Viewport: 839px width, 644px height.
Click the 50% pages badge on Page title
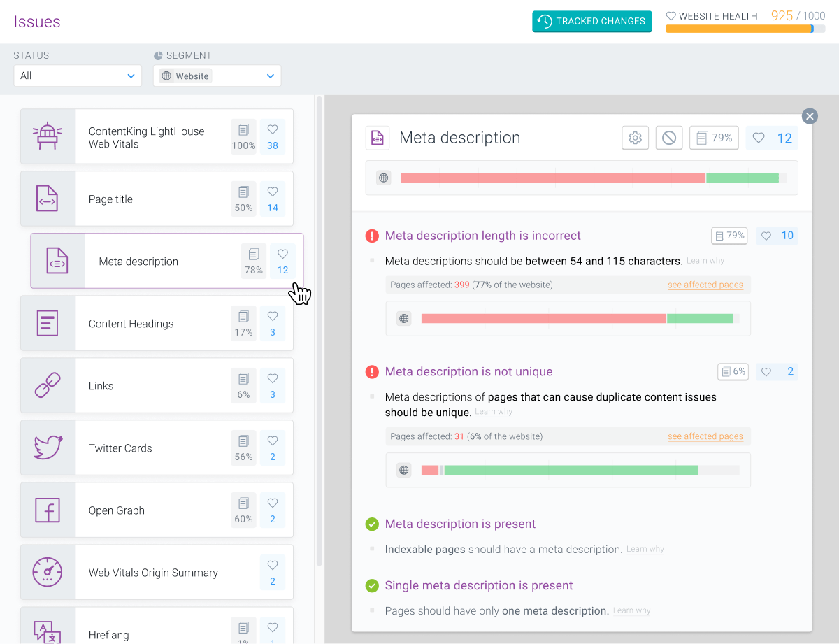coord(243,199)
